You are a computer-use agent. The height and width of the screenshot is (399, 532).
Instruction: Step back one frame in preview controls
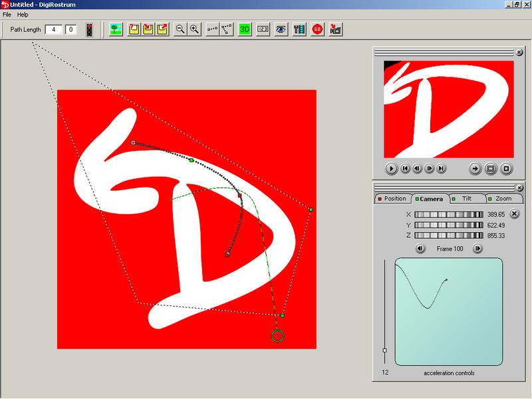(417, 168)
